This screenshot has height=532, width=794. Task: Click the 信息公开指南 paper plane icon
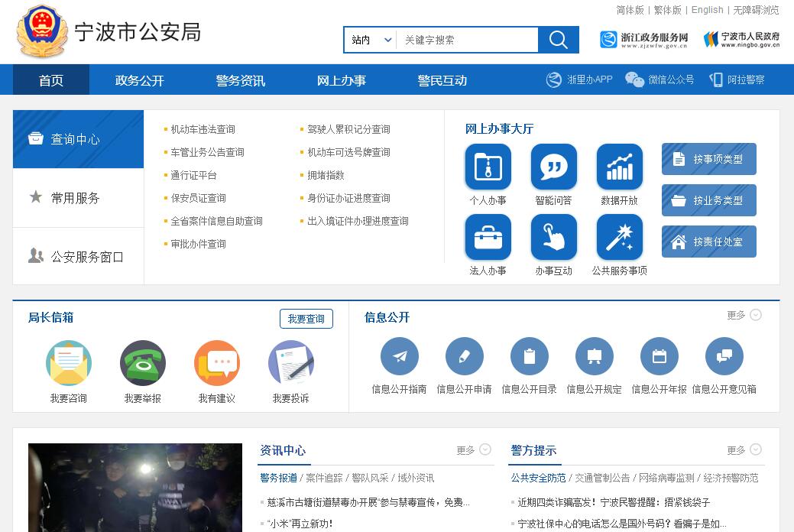[x=400, y=356]
